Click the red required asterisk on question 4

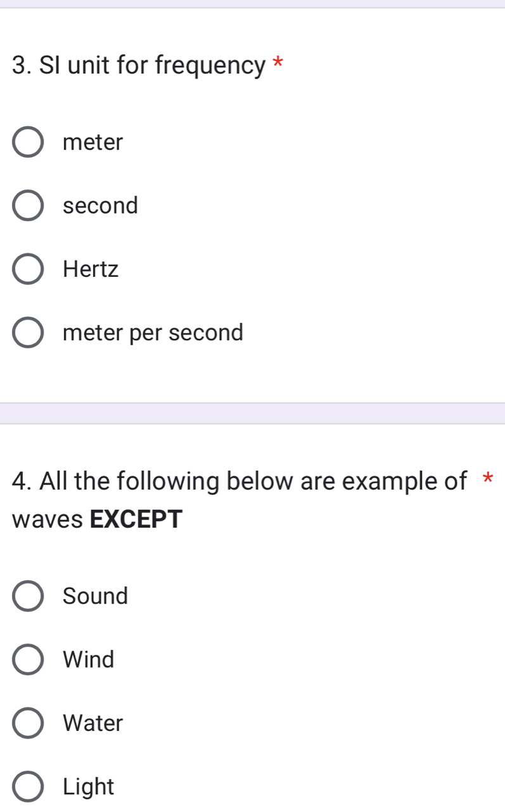click(x=487, y=478)
